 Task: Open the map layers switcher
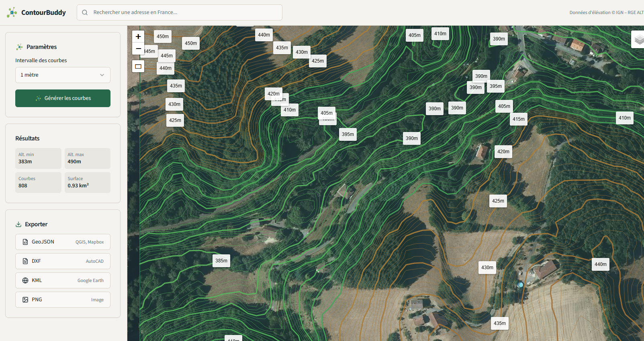pyautogui.click(x=638, y=40)
